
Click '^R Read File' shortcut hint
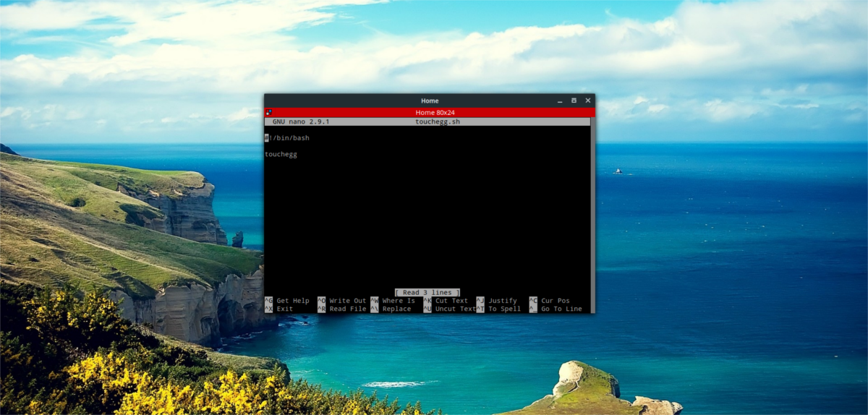[x=342, y=309]
